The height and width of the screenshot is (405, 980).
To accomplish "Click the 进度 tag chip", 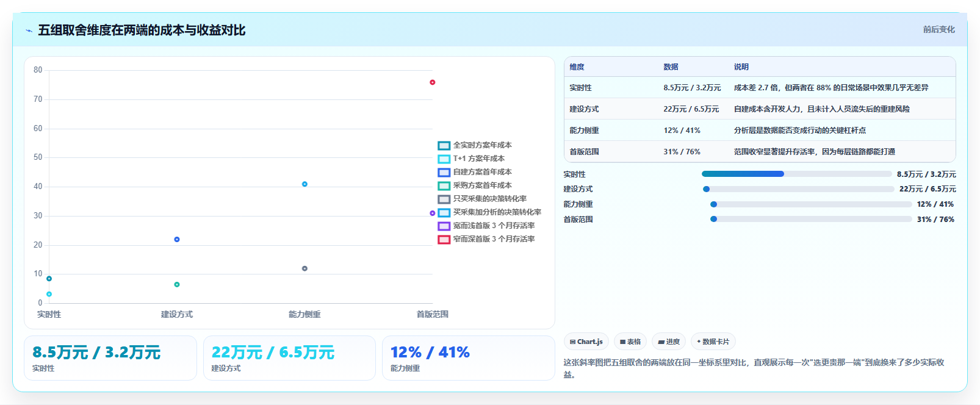I will [669, 342].
